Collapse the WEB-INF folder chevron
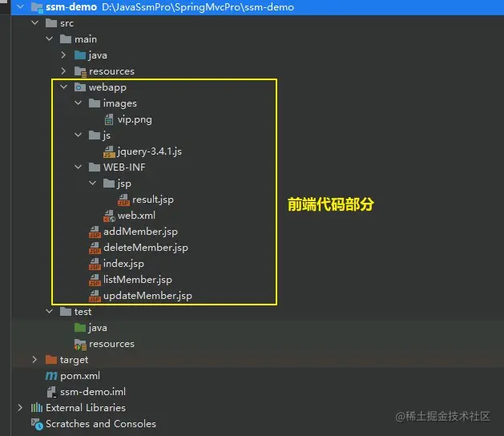 click(78, 167)
